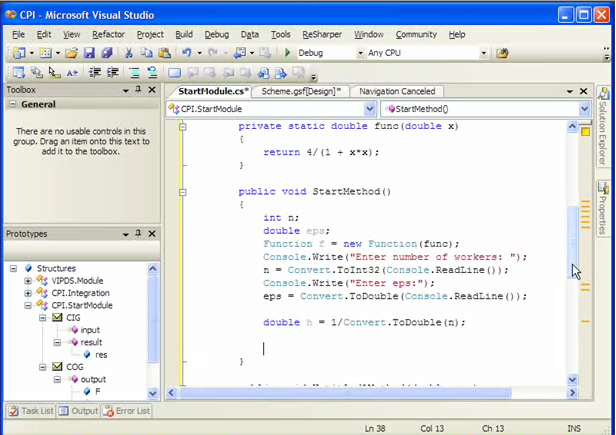Click the Copy toolbar icon

pos(147,53)
